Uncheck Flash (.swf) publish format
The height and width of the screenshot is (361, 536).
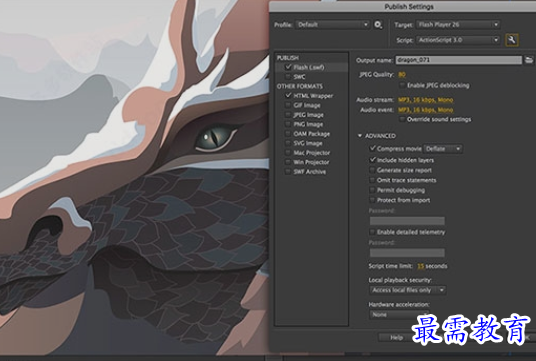click(x=288, y=67)
